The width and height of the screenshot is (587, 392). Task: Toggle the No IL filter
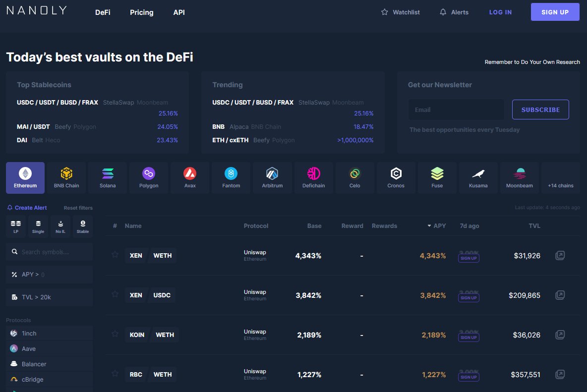60,226
